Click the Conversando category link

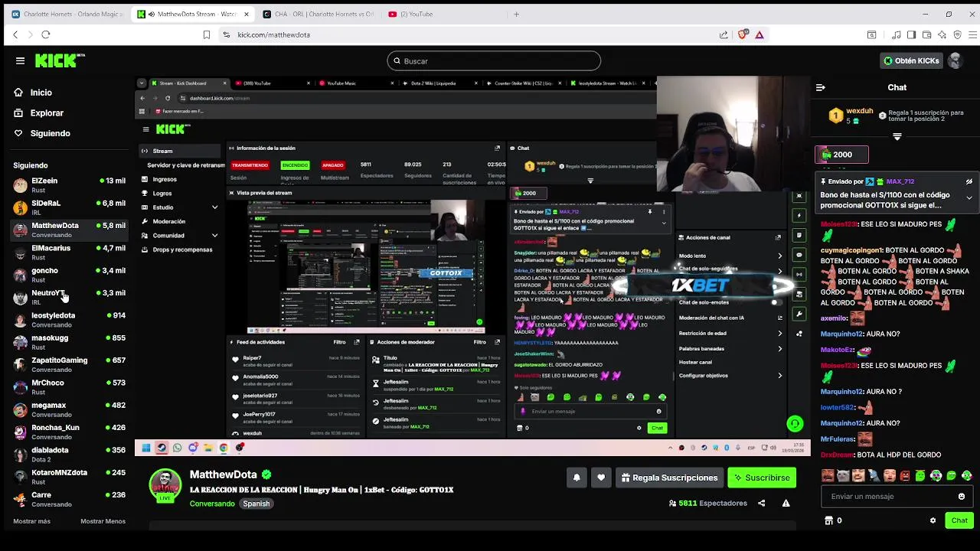point(212,504)
